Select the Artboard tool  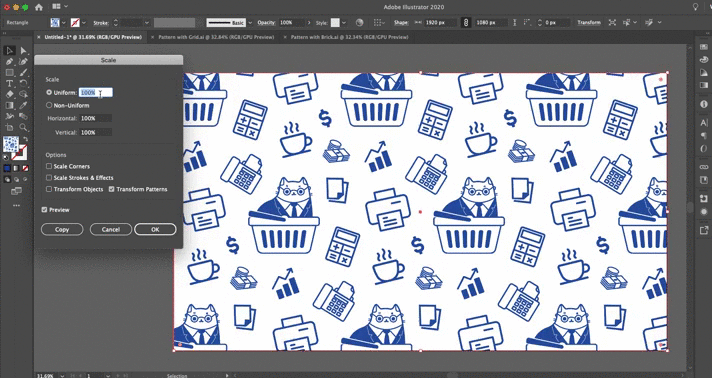pos(10,128)
